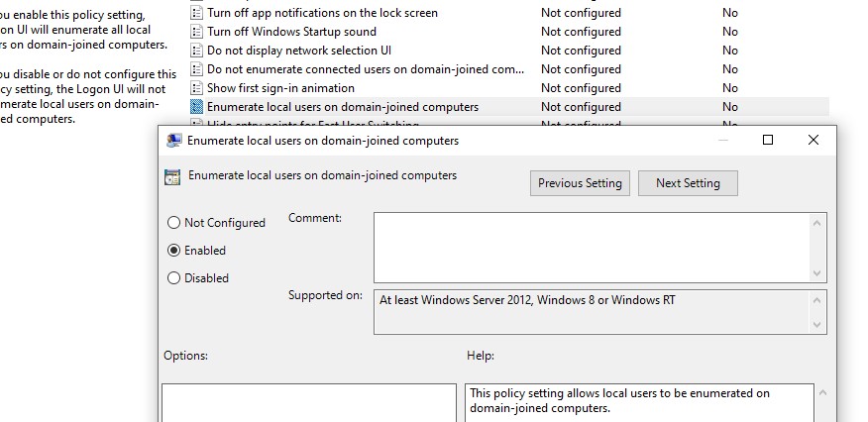Click policy icon beside 'Turn off Windows Startup sound'
This screenshot has width=868, height=422.
tap(196, 32)
